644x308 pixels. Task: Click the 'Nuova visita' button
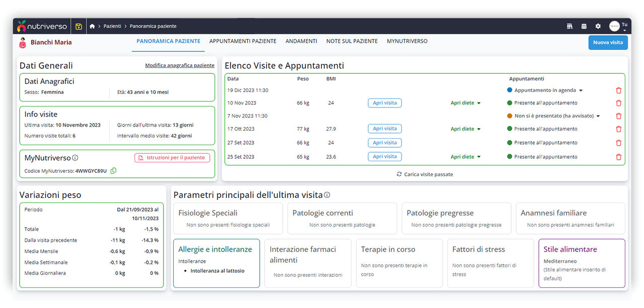[608, 43]
